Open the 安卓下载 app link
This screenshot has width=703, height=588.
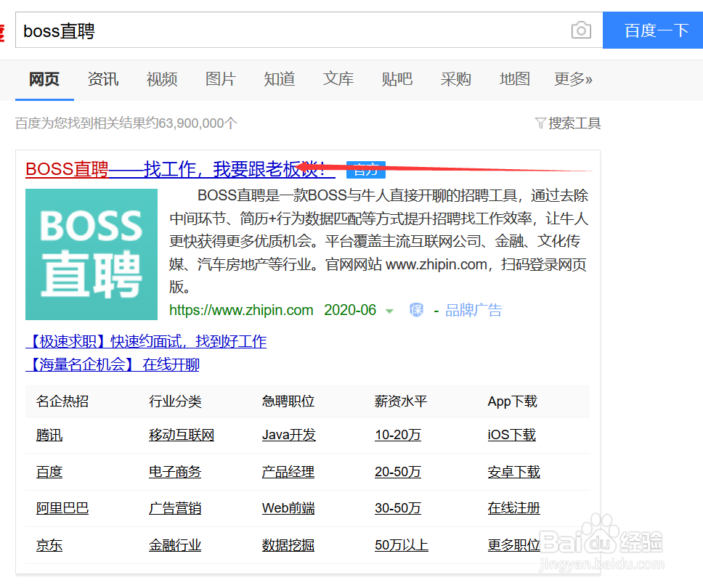(x=513, y=471)
